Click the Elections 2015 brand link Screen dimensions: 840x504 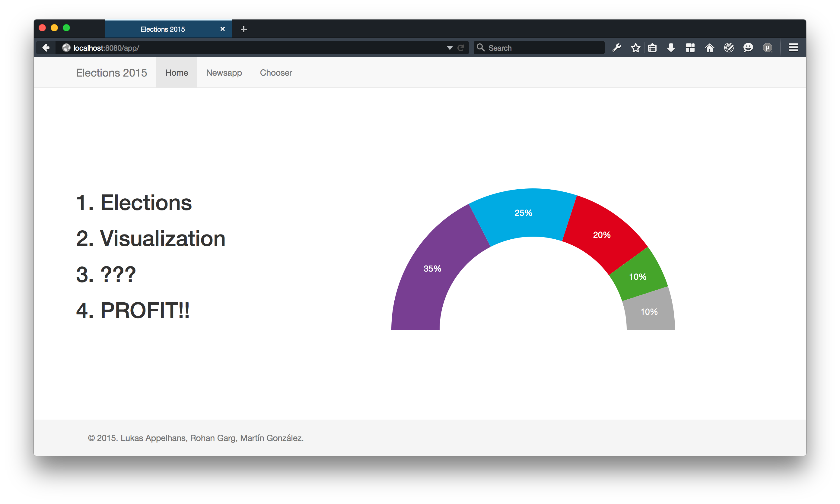(112, 73)
